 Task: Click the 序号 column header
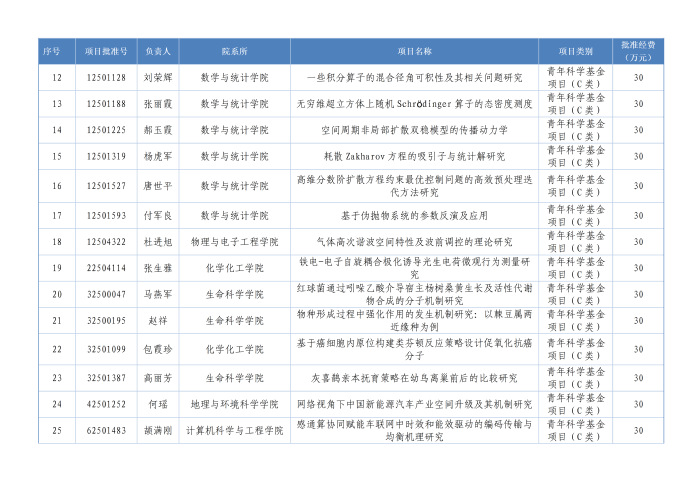click(56, 51)
